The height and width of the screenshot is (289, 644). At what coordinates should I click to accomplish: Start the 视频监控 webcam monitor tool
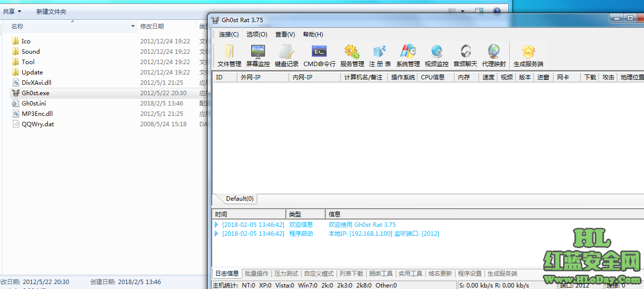pos(437,55)
